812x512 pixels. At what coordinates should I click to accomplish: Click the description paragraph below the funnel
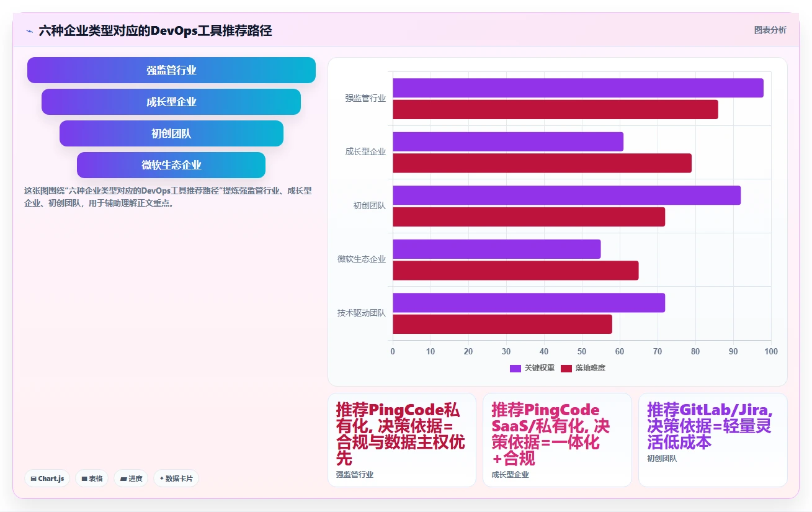[167, 197]
